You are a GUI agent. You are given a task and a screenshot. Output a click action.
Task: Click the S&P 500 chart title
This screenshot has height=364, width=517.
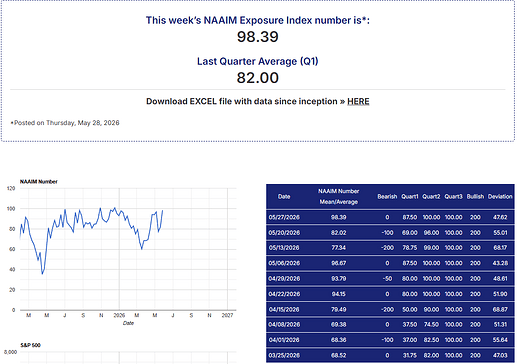pos(30,345)
